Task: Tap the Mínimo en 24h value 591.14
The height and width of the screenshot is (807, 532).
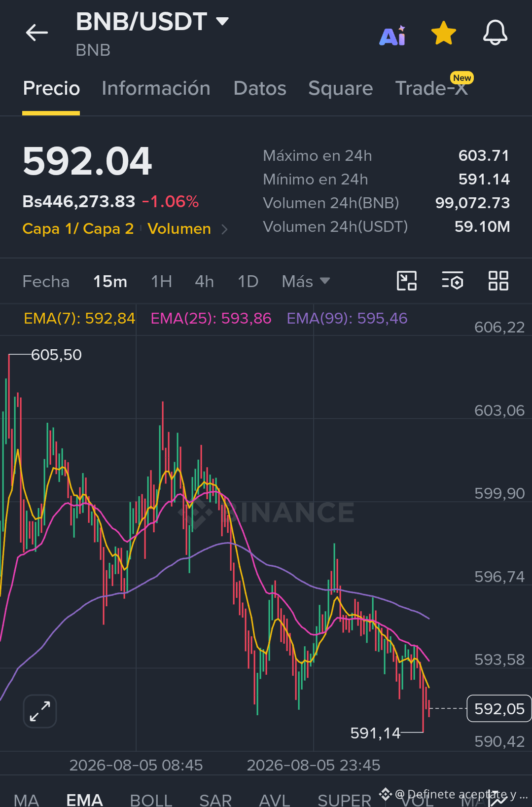Action: coord(484,180)
